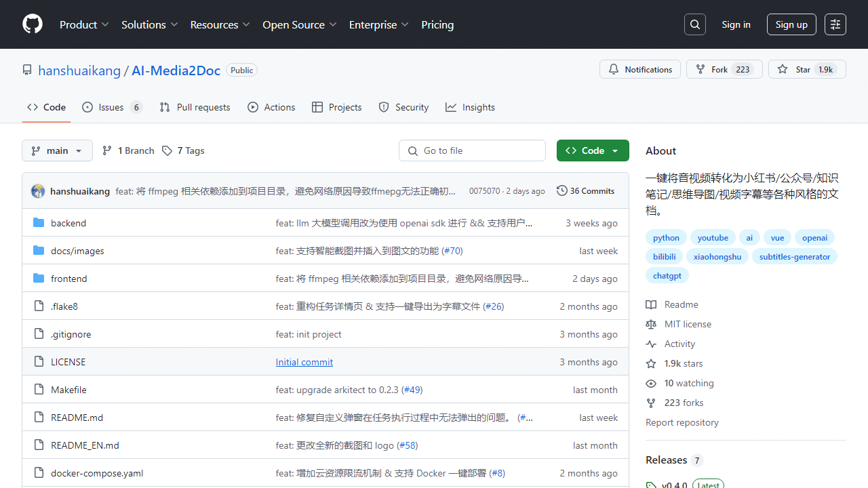Select the openai topic tag

pyautogui.click(x=814, y=237)
